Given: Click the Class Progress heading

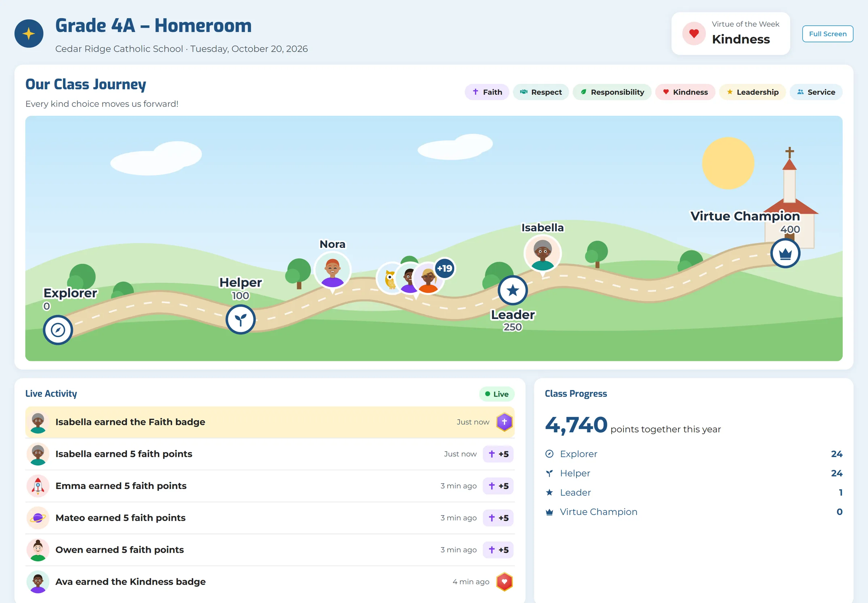Looking at the screenshot, I should 576,394.
